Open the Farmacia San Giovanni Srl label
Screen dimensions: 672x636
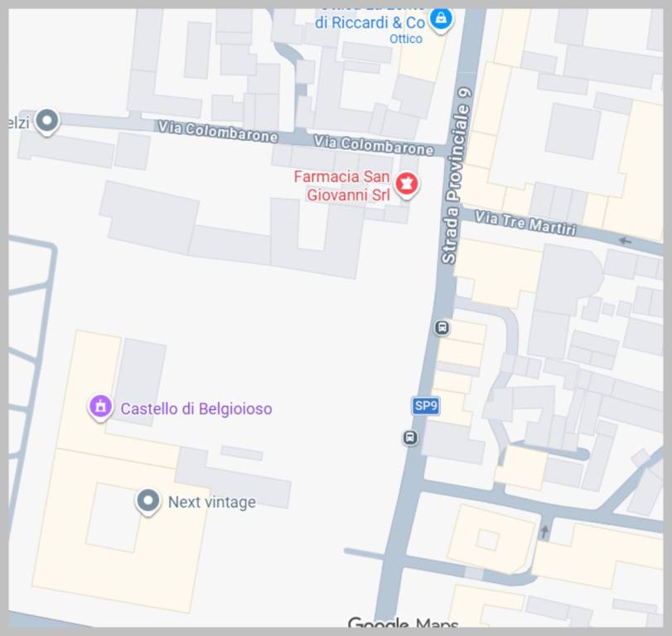pyautogui.click(x=342, y=185)
